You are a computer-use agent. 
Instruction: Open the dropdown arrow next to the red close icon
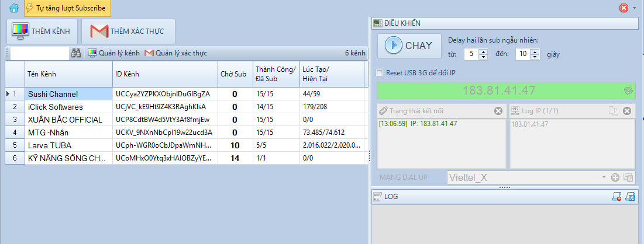pyautogui.click(x=634, y=8)
